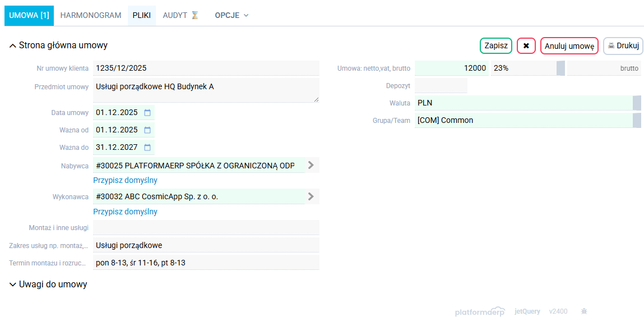This screenshot has height=321, width=644.
Task: Open the Waluta currency dropdown
Action: 637,103
